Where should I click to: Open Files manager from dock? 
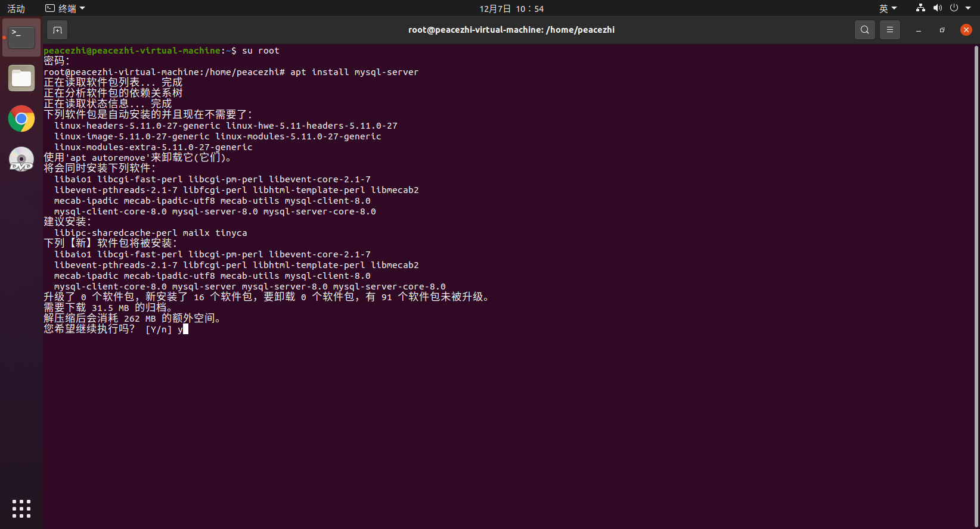21,78
